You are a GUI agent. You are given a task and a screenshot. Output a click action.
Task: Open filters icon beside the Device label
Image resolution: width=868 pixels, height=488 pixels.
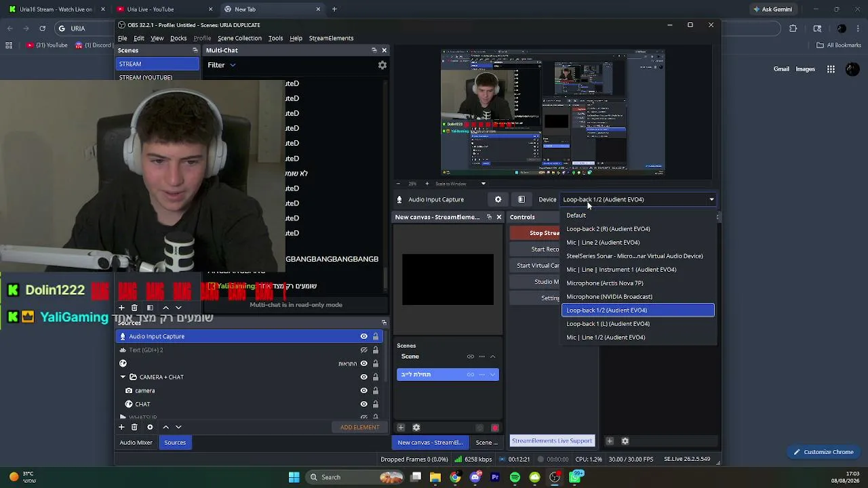521,199
